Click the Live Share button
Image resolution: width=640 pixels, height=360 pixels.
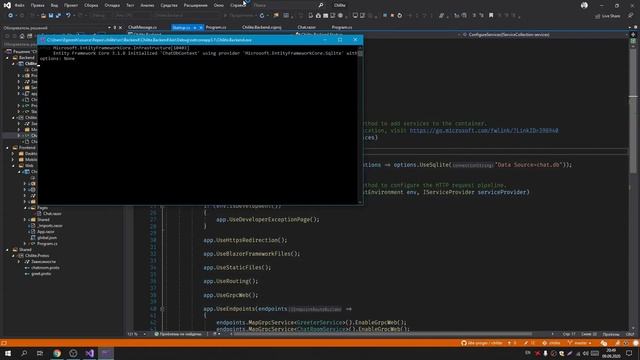pyautogui.click(x=607, y=16)
